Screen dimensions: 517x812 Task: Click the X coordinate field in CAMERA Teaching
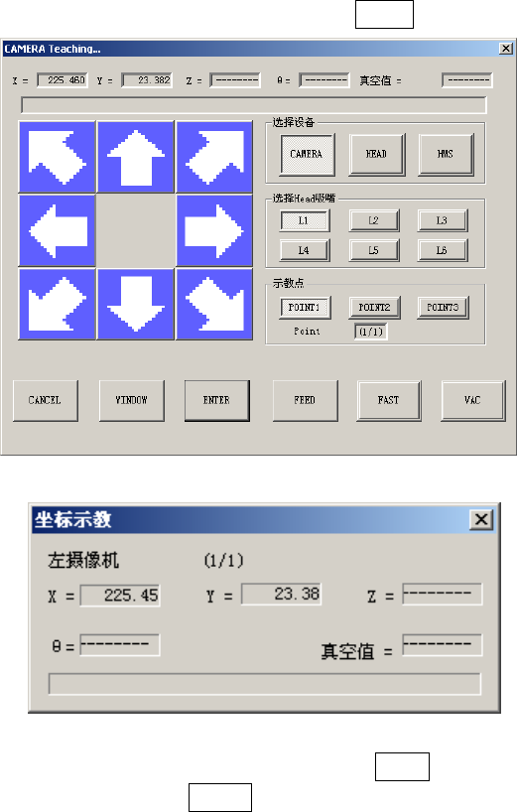[x=63, y=80]
